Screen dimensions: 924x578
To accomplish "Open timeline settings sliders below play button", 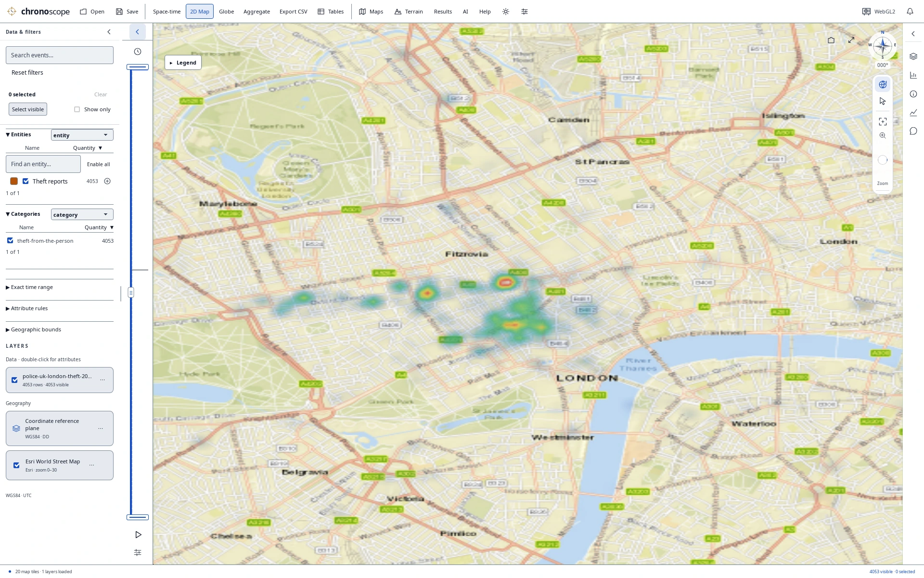I will point(138,552).
